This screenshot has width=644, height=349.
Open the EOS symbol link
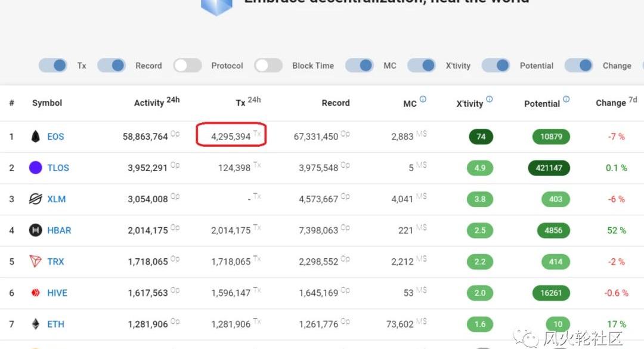tap(55, 137)
